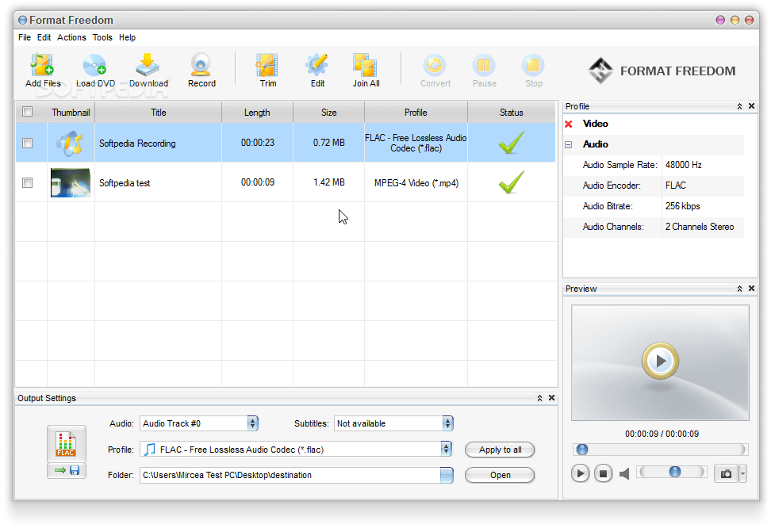Click the Open folder button

point(500,475)
